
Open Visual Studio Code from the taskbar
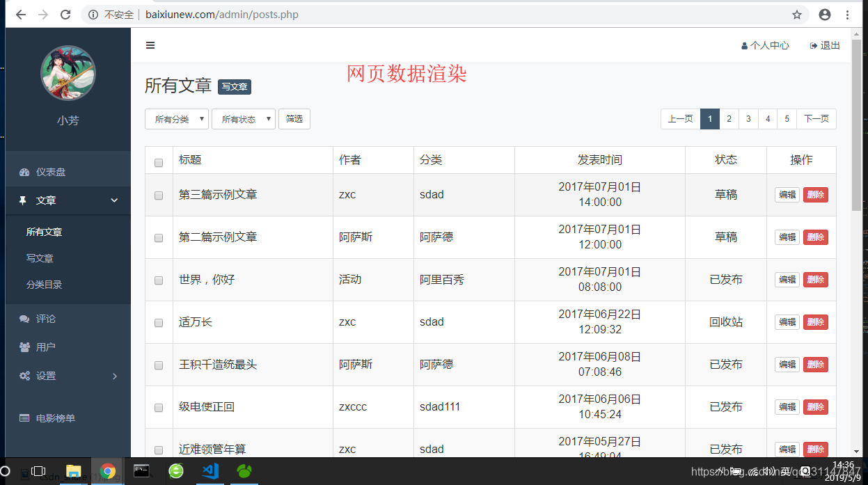tap(210, 471)
